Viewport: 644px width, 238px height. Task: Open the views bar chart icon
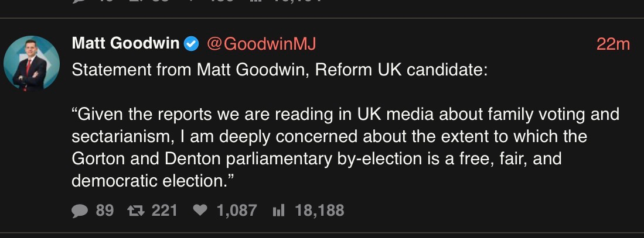coord(278,211)
